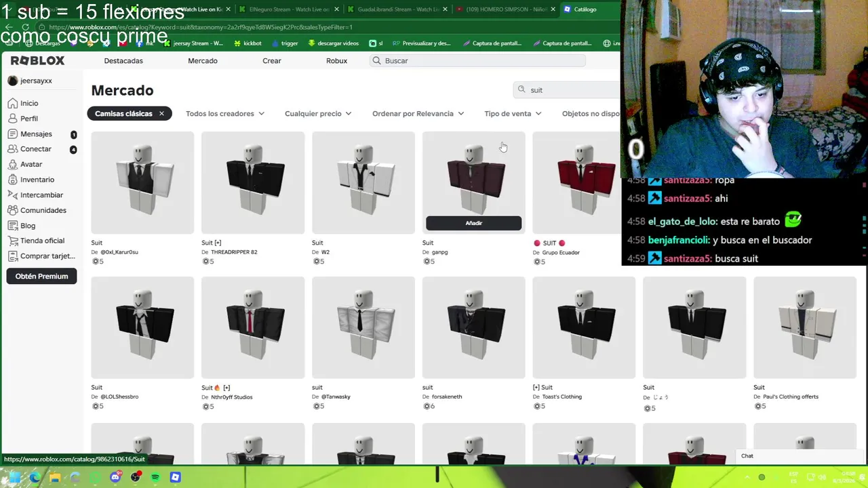Open Previsualizar y des... bookmark
Viewport: 868px width, 488px height.
click(421, 43)
